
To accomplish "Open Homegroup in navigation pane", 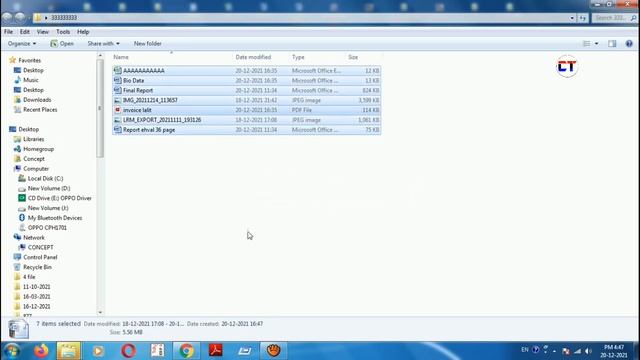I will click(38, 149).
